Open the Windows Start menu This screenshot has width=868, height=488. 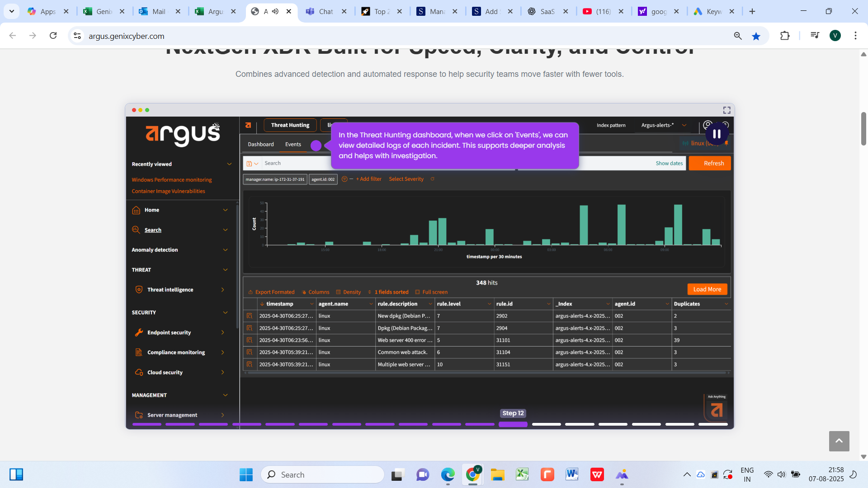point(246,474)
